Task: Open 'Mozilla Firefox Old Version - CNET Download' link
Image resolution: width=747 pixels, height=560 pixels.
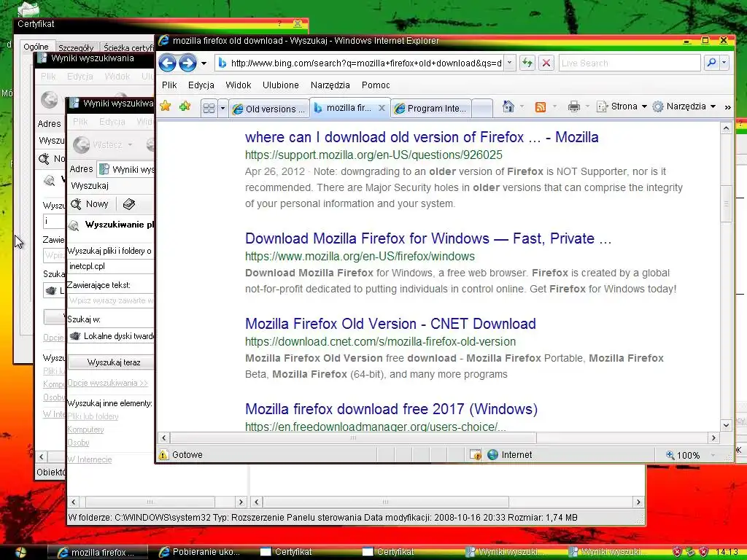Action: point(390,324)
